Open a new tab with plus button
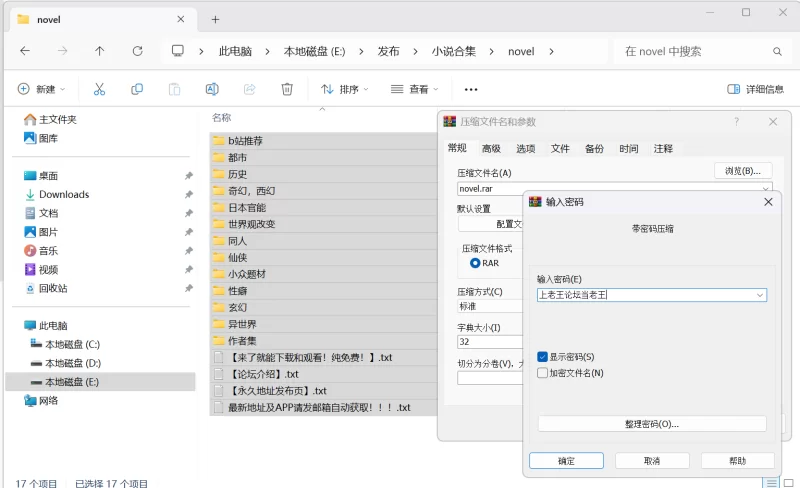Image resolution: width=800 pixels, height=488 pixels. [x=215, y=19]
